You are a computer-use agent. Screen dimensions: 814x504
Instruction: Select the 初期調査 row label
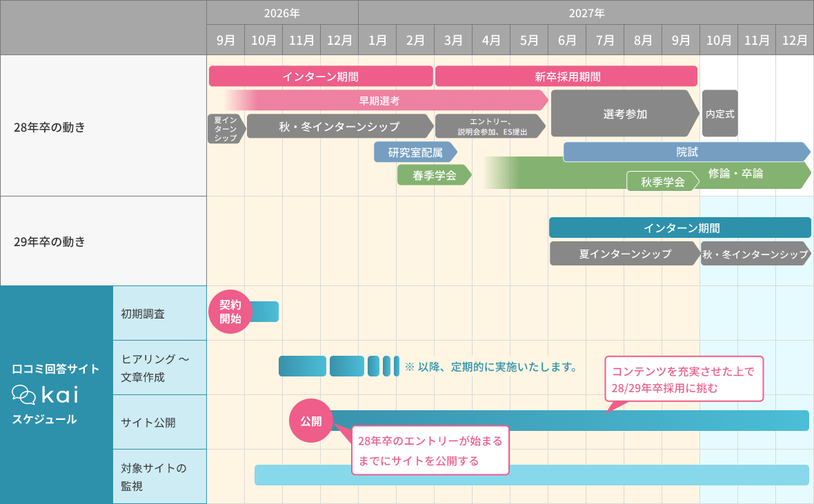(x=143, y=314)
